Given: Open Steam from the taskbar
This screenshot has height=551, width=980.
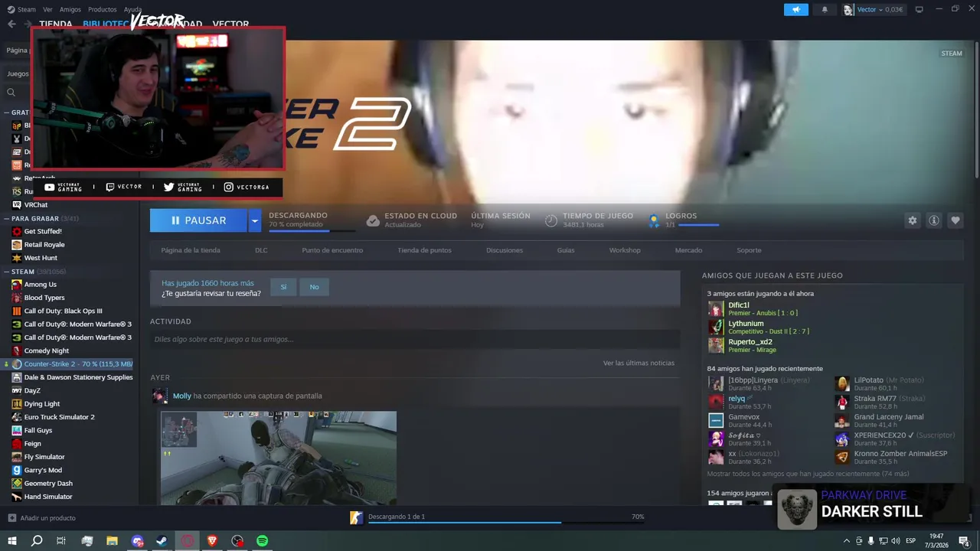Looking at the screenshot, I should tap(162, 541).
